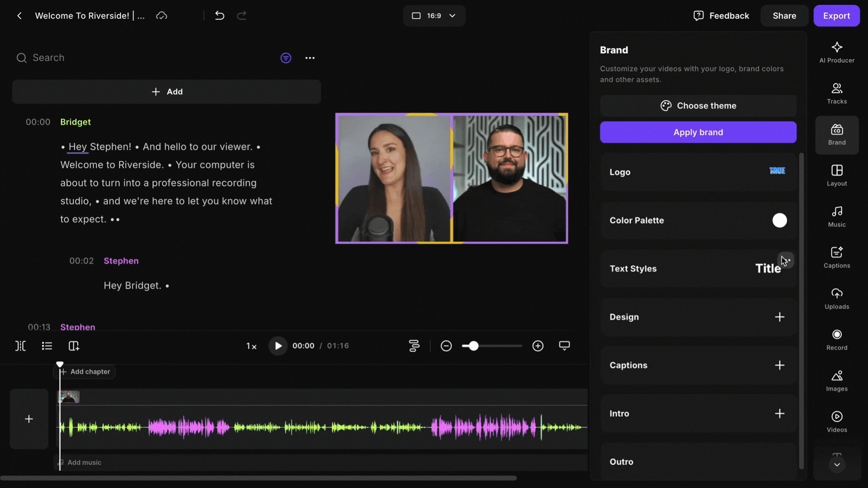Screen dimensions: 868x488
Task: Click the undo arrow icon
Action: click(220, 16)
